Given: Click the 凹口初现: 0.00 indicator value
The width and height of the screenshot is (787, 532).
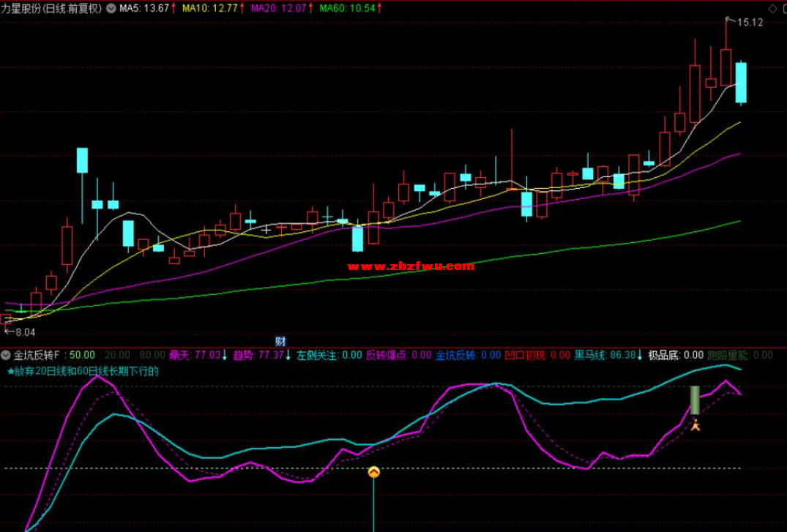Looking at the screenshot, I should click(537, 356).
